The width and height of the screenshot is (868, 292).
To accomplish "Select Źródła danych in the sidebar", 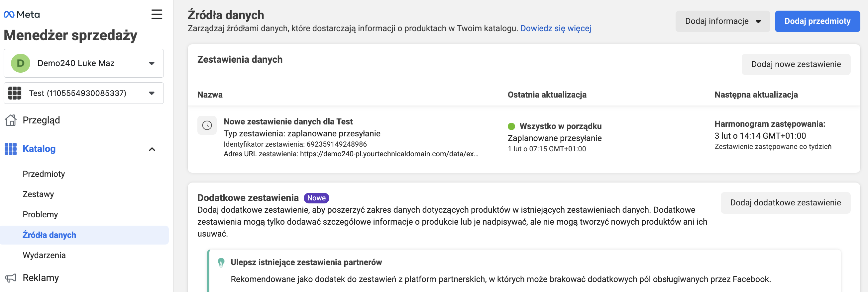I will coord(84,235).
